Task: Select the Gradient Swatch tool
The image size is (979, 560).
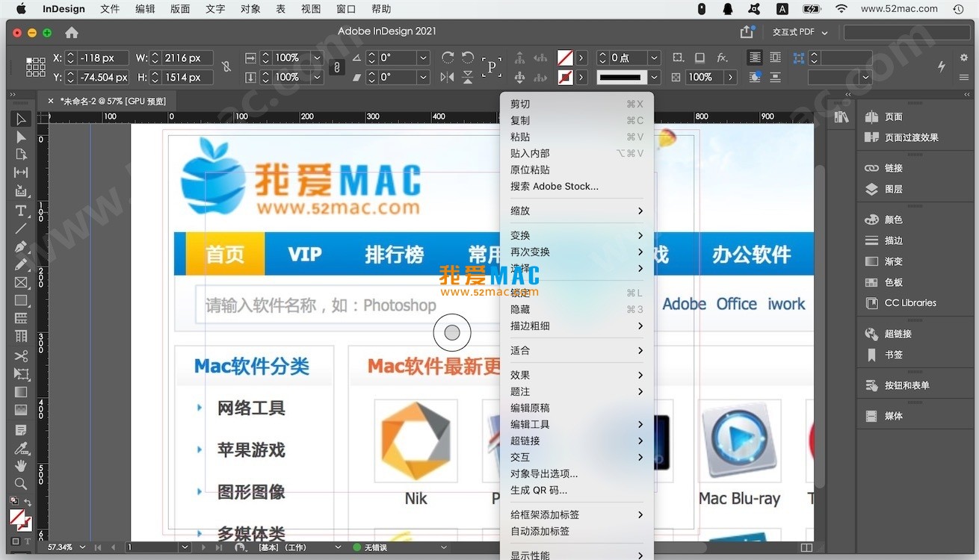Action: [21, 392]
